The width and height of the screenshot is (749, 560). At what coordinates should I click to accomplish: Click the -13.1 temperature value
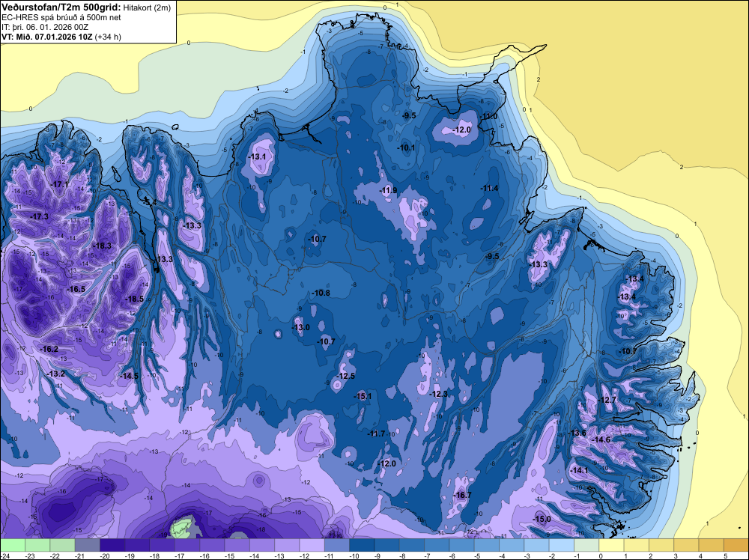point(258,156)
